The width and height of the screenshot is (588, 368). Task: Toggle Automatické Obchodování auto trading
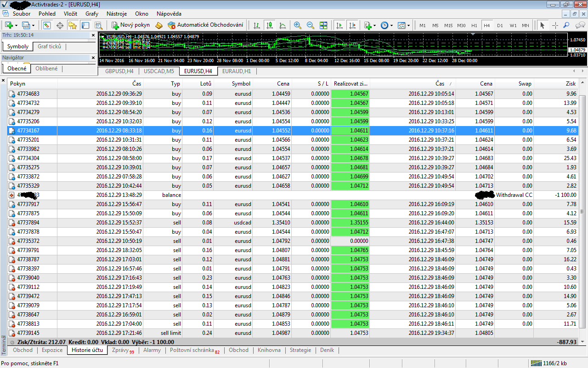205,25
